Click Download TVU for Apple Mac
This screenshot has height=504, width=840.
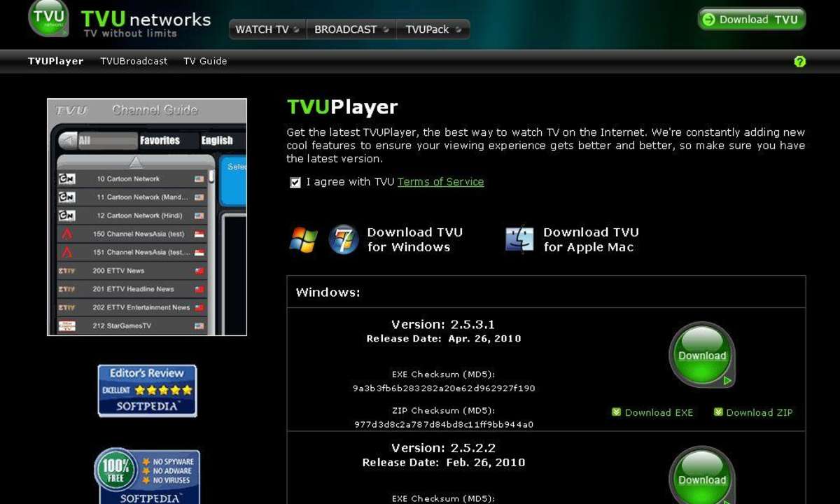(591, 239)
